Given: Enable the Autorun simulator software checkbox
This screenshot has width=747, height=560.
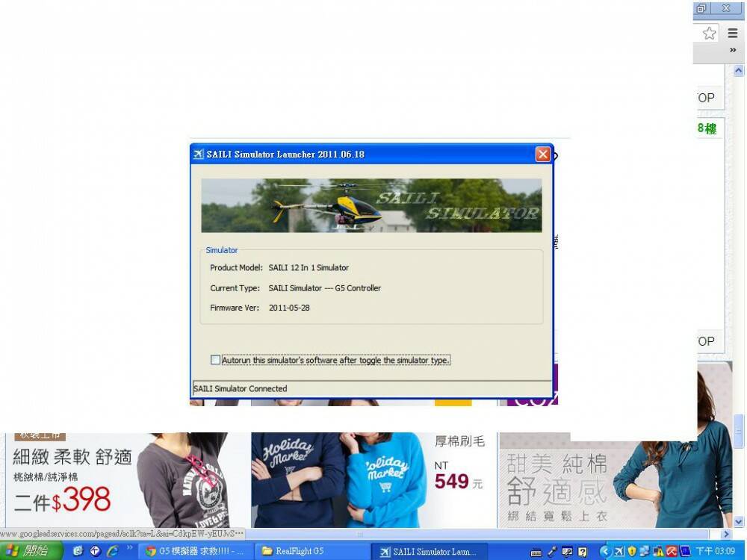Looking at the screenshot, I should [x=215, y=360].
